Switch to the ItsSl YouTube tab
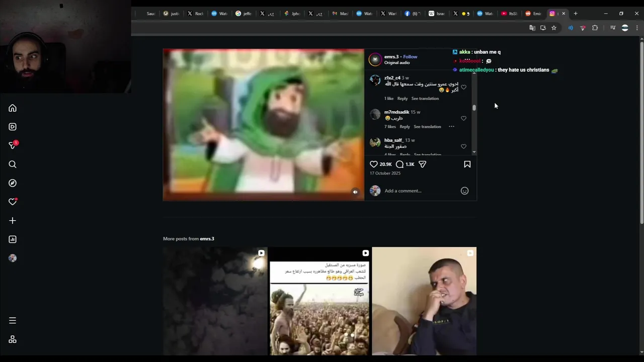 pos(509,14)
